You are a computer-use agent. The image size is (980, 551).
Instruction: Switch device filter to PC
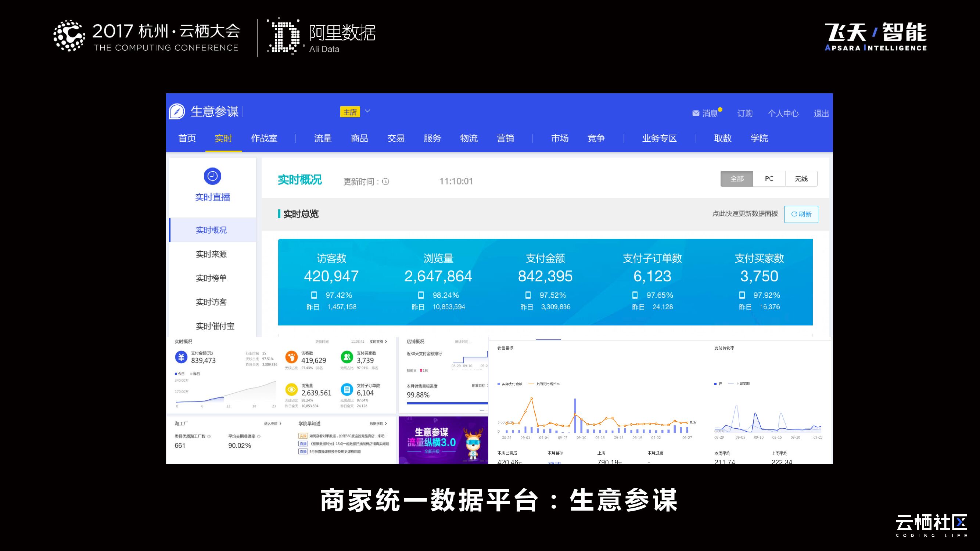tap(769, 179)
